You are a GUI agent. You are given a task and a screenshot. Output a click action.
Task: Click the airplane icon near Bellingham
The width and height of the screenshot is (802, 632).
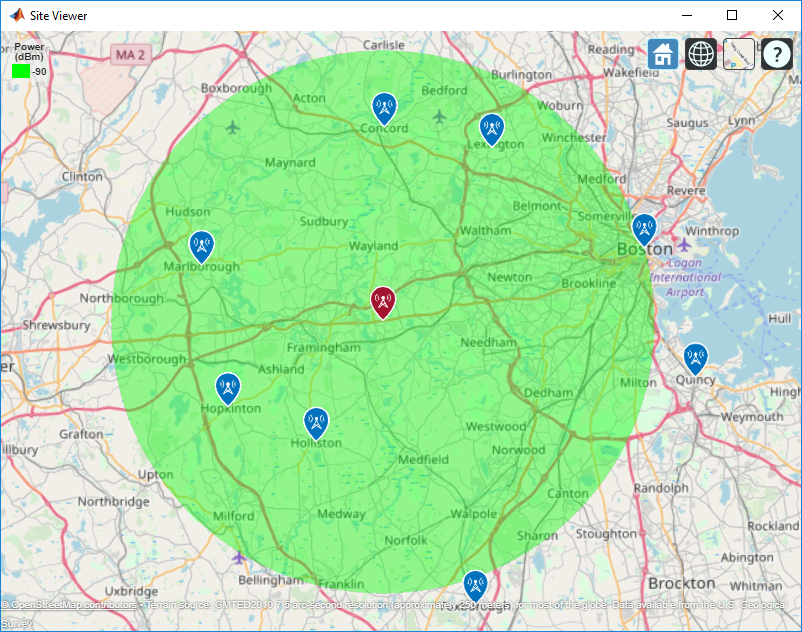click(x=239, y=557)
